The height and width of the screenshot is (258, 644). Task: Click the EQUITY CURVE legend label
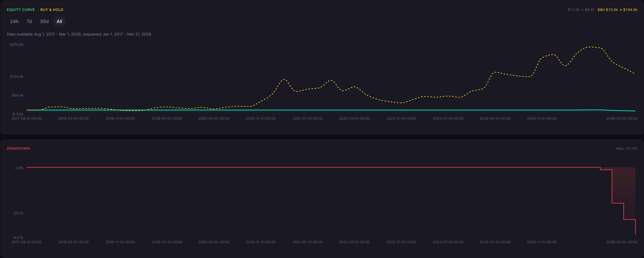(x=21, y=10)
